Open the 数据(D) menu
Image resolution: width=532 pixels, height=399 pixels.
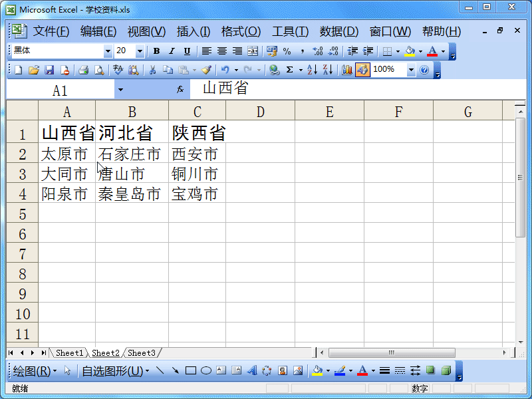339,31
